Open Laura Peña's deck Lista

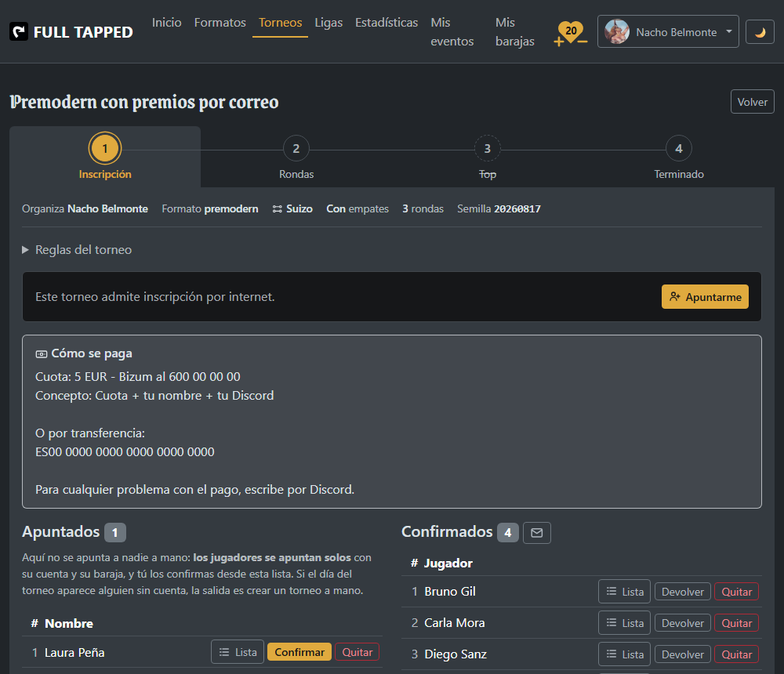click(238, 652)
